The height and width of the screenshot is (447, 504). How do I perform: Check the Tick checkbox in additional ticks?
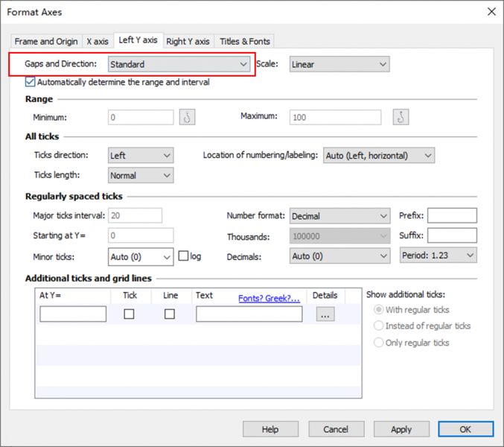pos(129,314)
